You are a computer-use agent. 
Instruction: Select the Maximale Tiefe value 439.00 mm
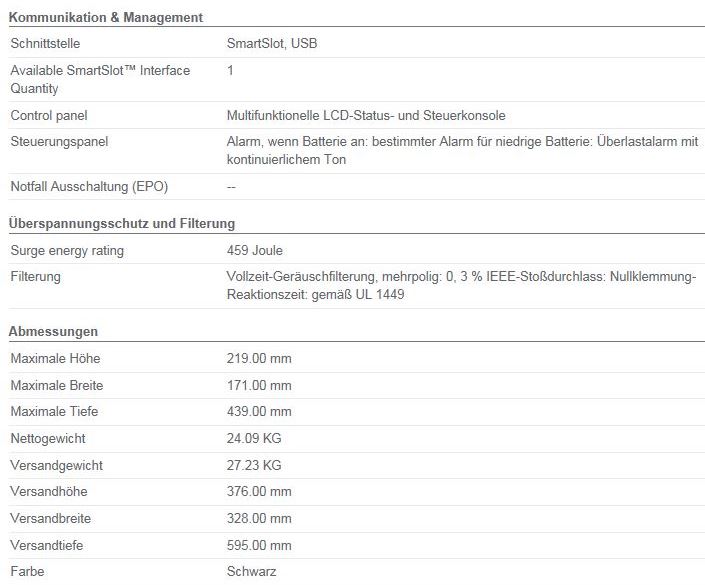(259, 411)
